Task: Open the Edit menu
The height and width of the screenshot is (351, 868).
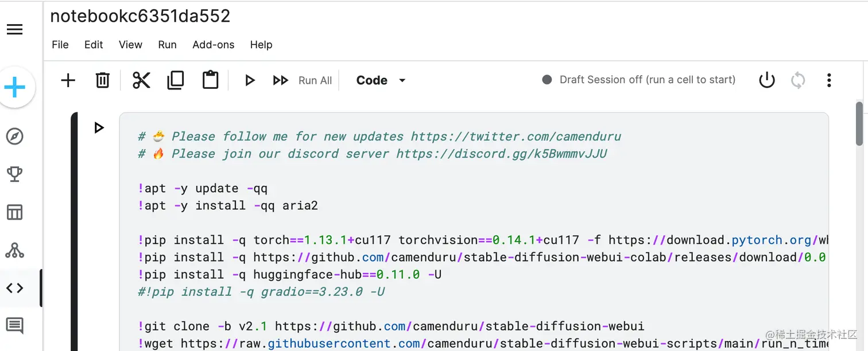Action: click(94, 45)
